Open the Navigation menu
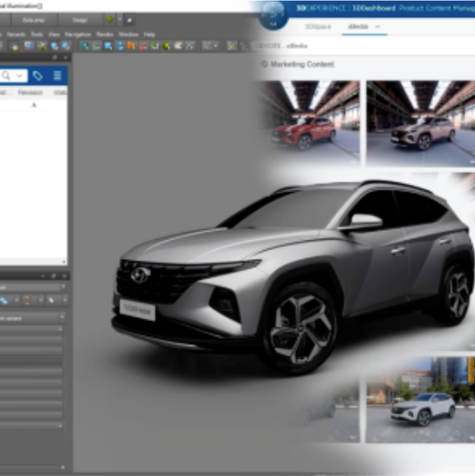This screenshot has width=475, height=476. click(78, 35)
